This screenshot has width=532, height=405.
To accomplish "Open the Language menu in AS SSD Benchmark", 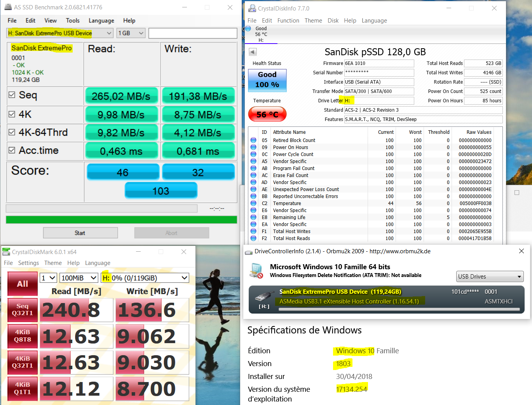I will coord(101,21).
